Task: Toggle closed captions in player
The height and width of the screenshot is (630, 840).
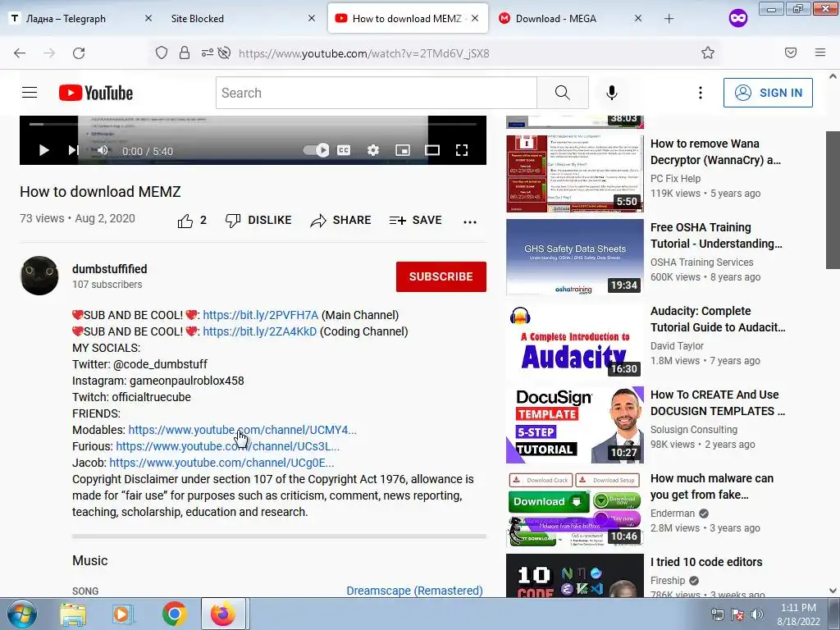Action: coord(344,151)
